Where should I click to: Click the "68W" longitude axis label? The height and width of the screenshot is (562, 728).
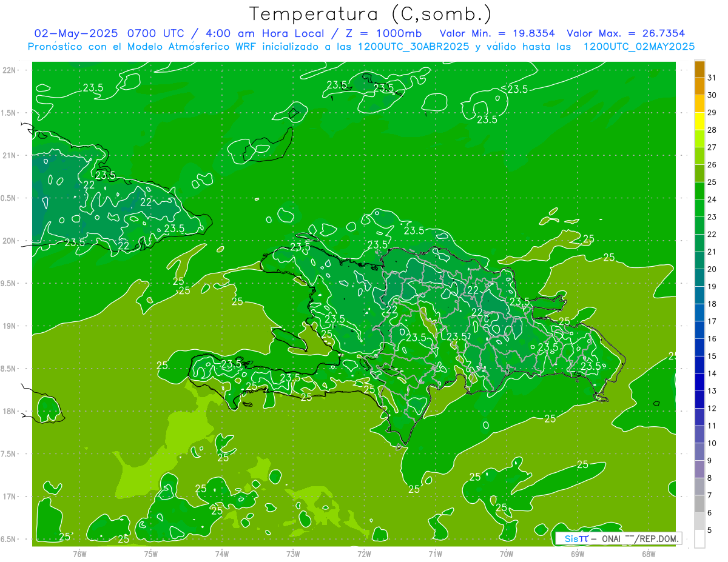[649, 554]
